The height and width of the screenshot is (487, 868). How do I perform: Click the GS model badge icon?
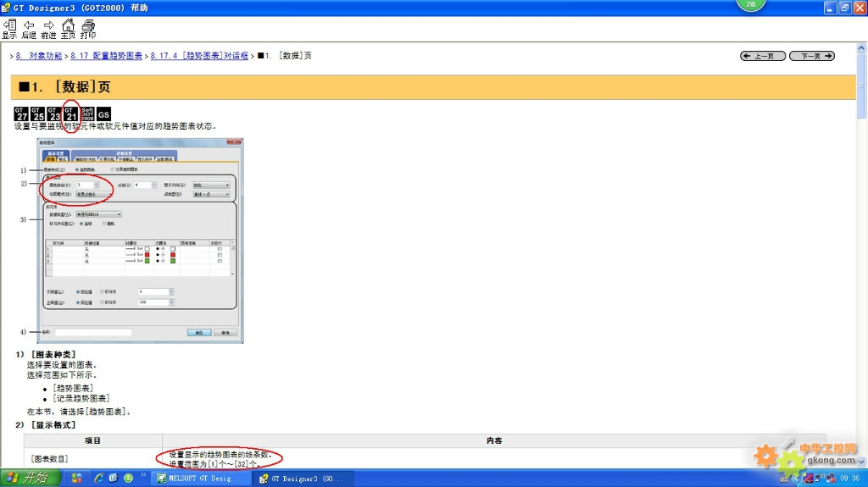[x=103, y=114]
